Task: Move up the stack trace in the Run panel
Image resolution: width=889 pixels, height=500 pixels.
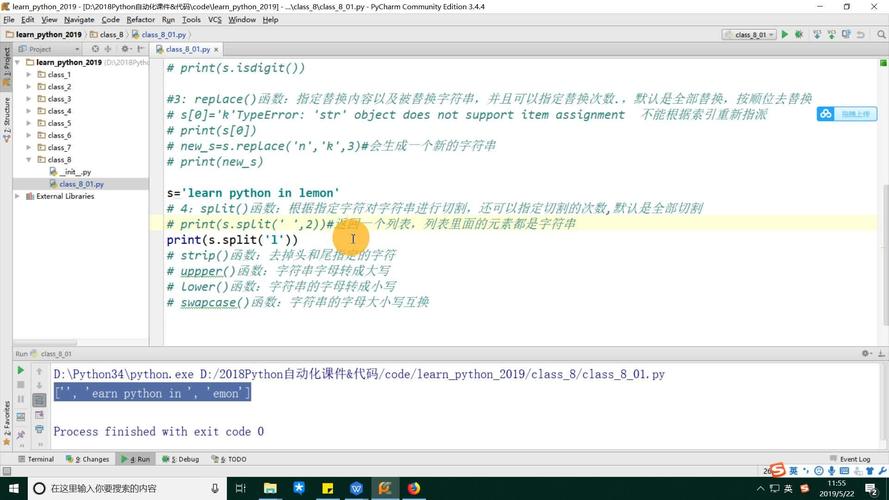Action: [39, 371]
